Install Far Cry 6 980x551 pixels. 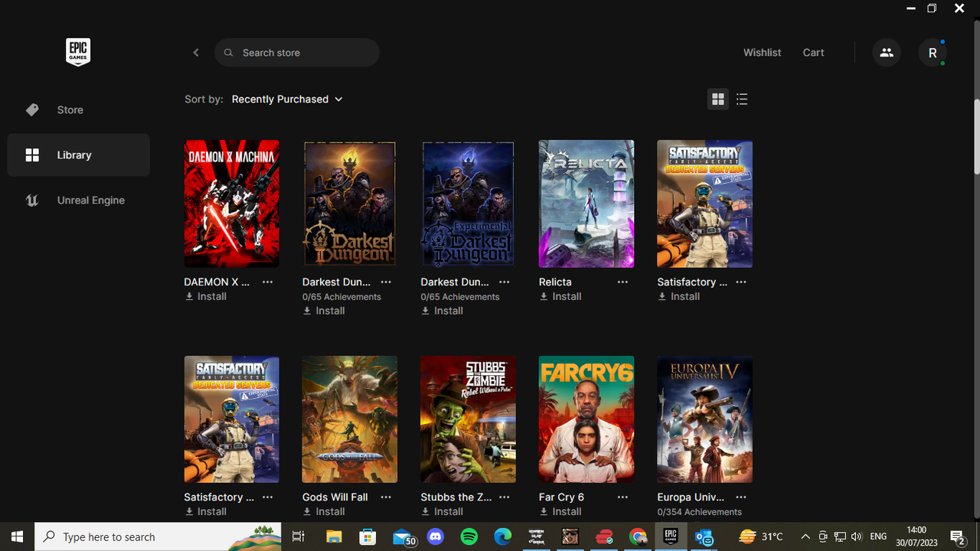[x=560, y=511]
